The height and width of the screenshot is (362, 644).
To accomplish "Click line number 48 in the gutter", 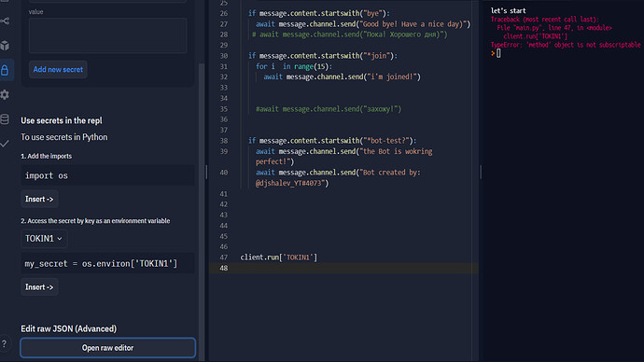I will pyautogui.click(x=223, y=268).
